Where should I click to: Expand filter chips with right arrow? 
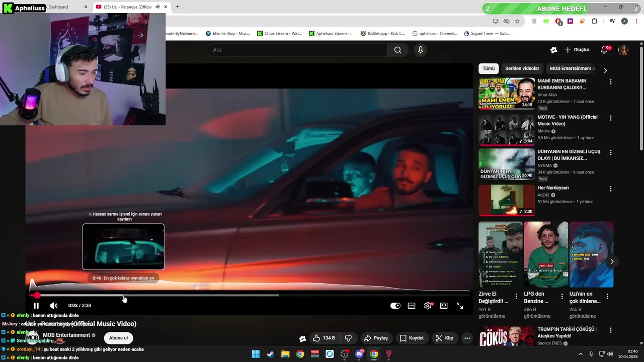pyautogui.click(x=605, y=70)
